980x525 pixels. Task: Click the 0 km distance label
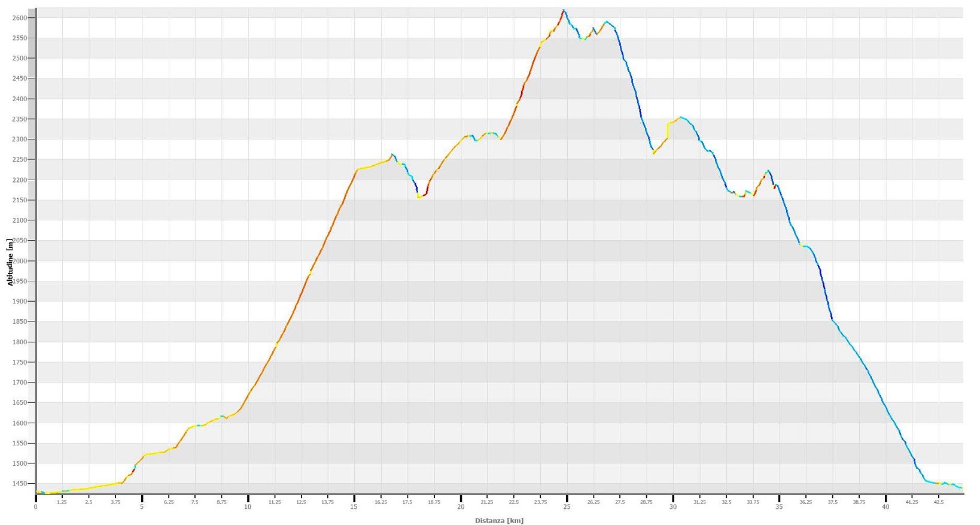[x=36, y=506]
